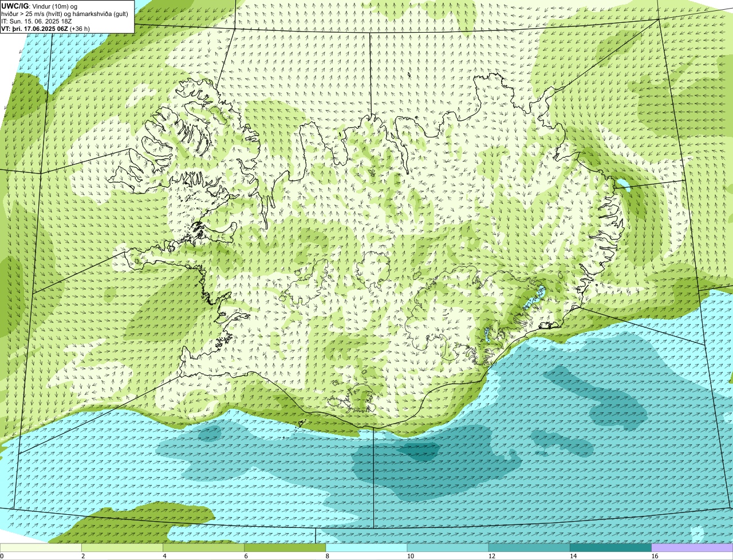The height and width of the screenshot is (560, 733).
Task: Click the legend tick label "12"
Action: [x=492, y=556]
